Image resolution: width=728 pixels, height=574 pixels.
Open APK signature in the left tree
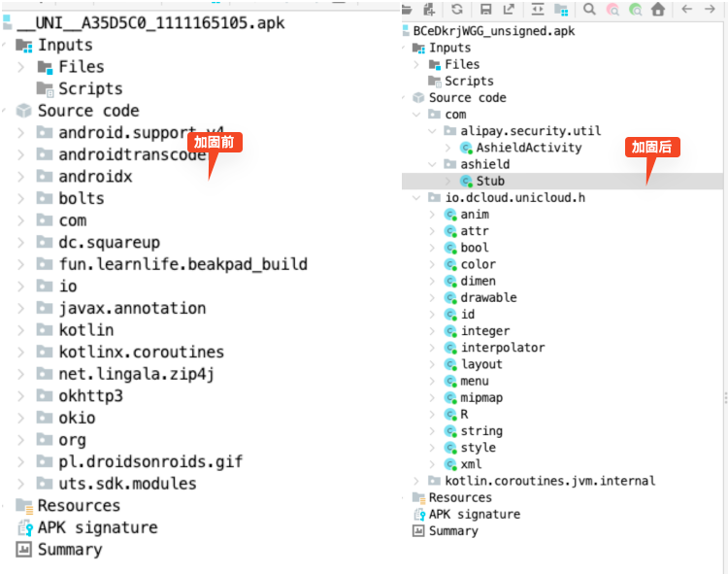pyautogui.click(x=96, y=527)
